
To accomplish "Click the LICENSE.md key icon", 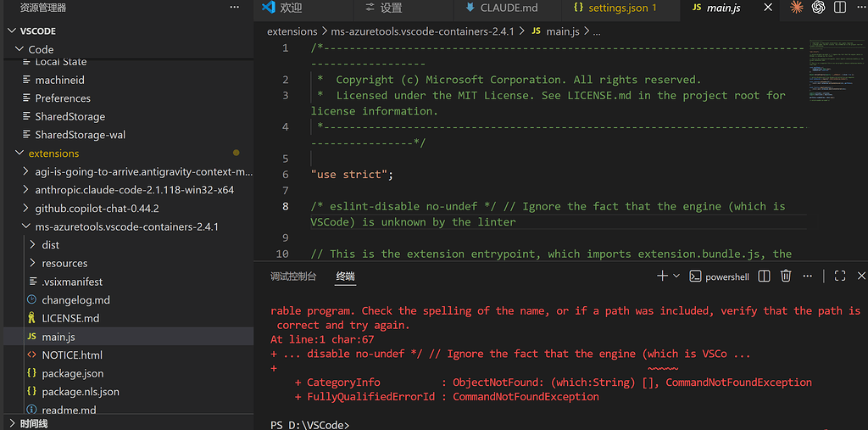I will pyautogui.click(x=31, y=318).
